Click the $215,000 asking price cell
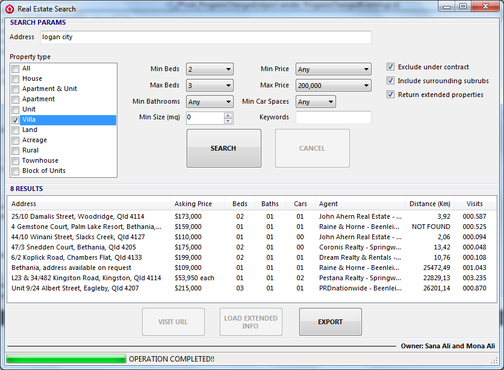 (x=188, y=288)
